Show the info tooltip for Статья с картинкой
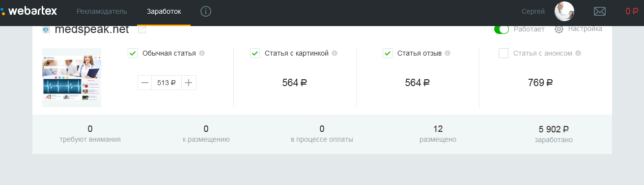This screenshot has width=644, height=185. [x=335, y=53]
